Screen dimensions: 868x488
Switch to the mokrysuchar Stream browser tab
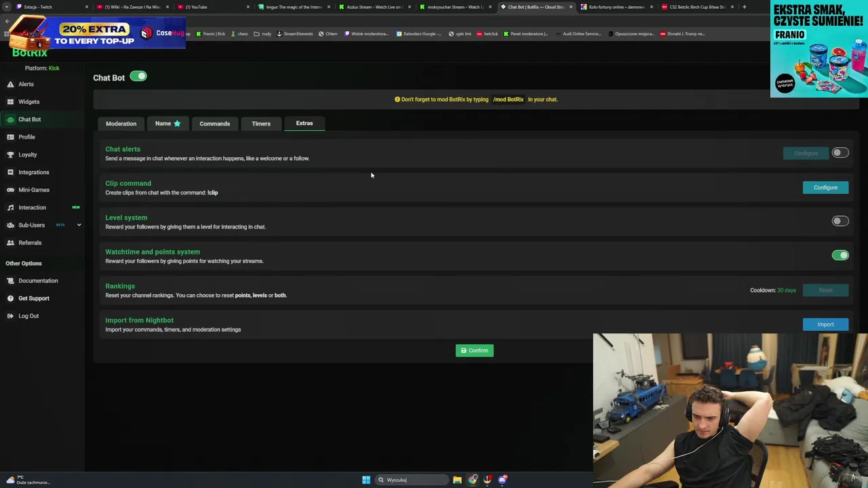[455, 7]
